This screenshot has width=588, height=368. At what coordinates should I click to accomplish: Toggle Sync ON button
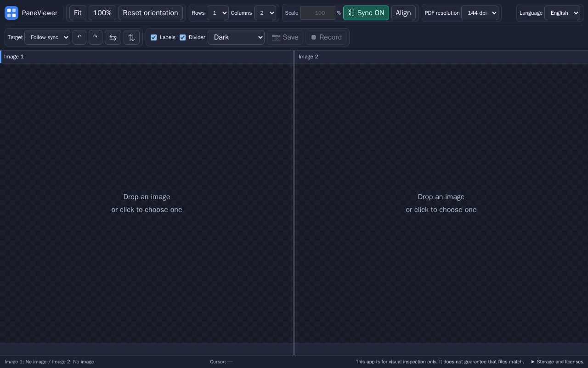point(366,13)
